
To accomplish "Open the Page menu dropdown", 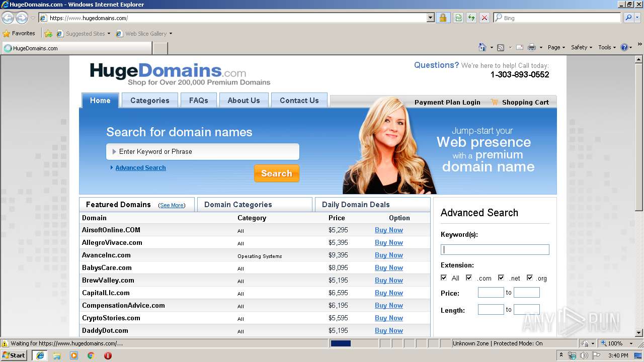I will click(556, 47).
